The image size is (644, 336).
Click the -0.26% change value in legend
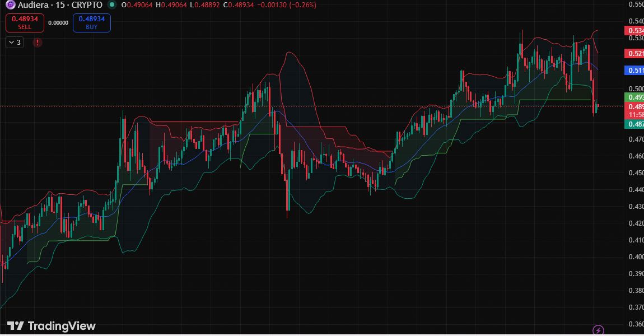pos(302,5)
